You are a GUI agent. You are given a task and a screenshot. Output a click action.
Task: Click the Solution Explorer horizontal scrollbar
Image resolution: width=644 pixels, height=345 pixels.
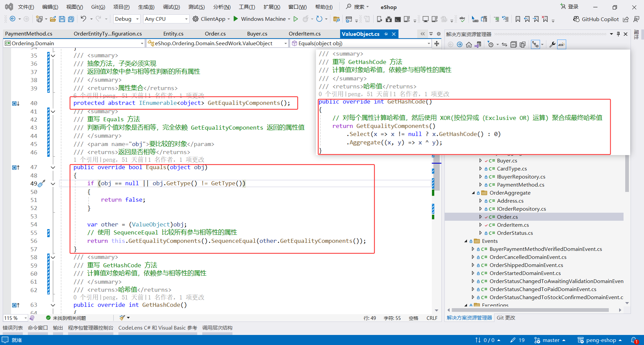click(x=530, y=310)
